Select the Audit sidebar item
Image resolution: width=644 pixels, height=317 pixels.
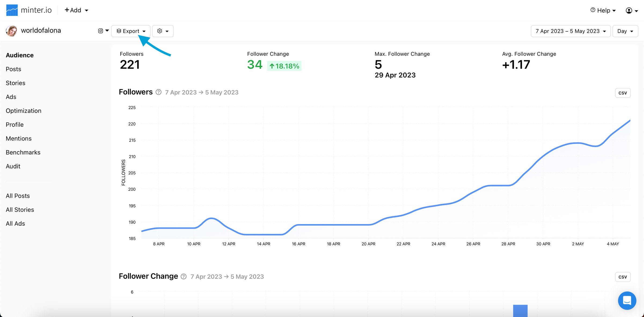tap(13, 166)
